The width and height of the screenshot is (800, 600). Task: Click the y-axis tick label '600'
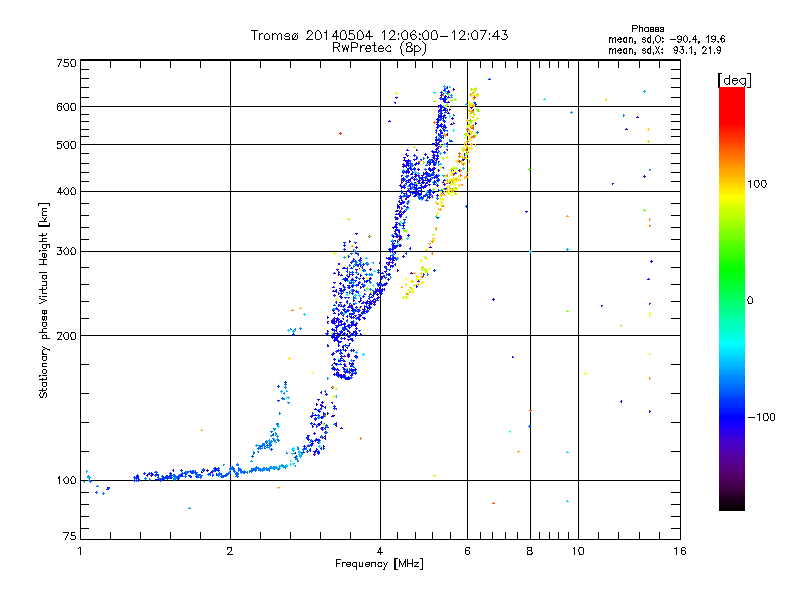point(66,107)
